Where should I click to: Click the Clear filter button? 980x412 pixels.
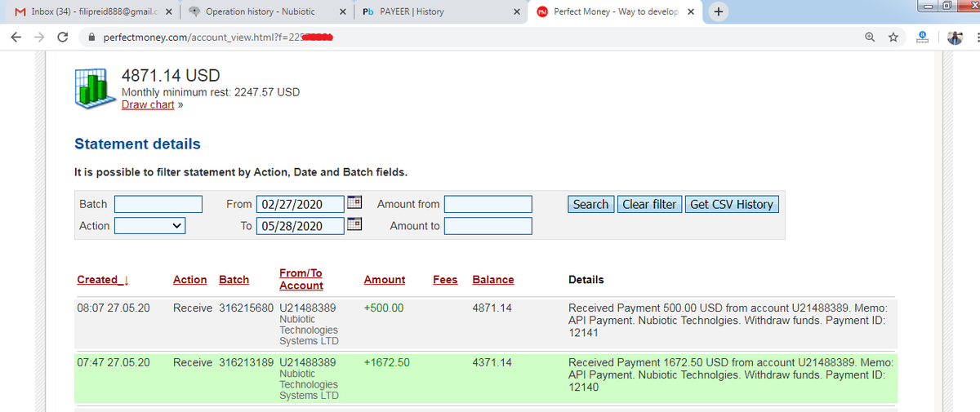pos(649,204)
